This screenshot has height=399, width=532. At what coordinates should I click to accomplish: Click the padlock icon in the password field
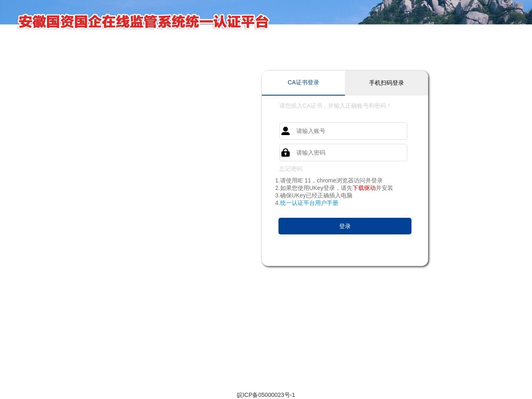point(286,153)
